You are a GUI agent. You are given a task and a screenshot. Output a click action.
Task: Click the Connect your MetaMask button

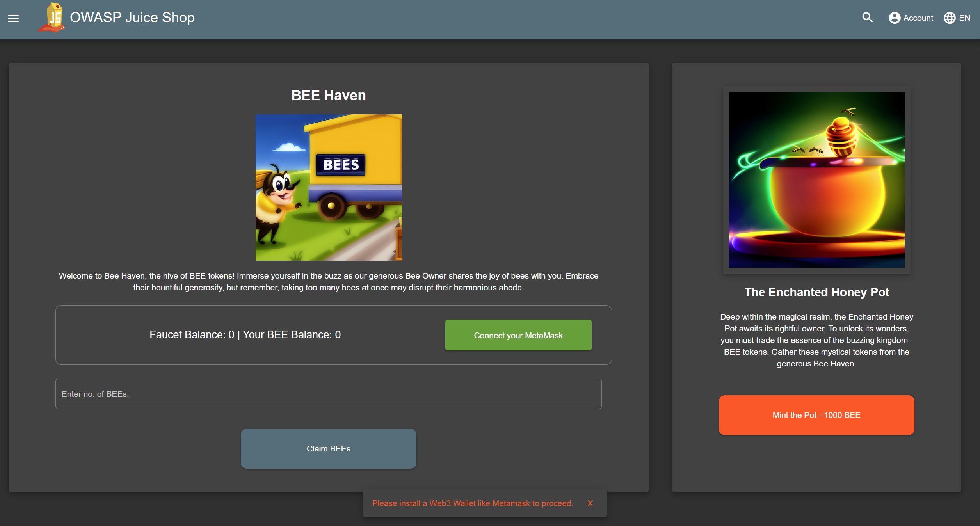518,335
